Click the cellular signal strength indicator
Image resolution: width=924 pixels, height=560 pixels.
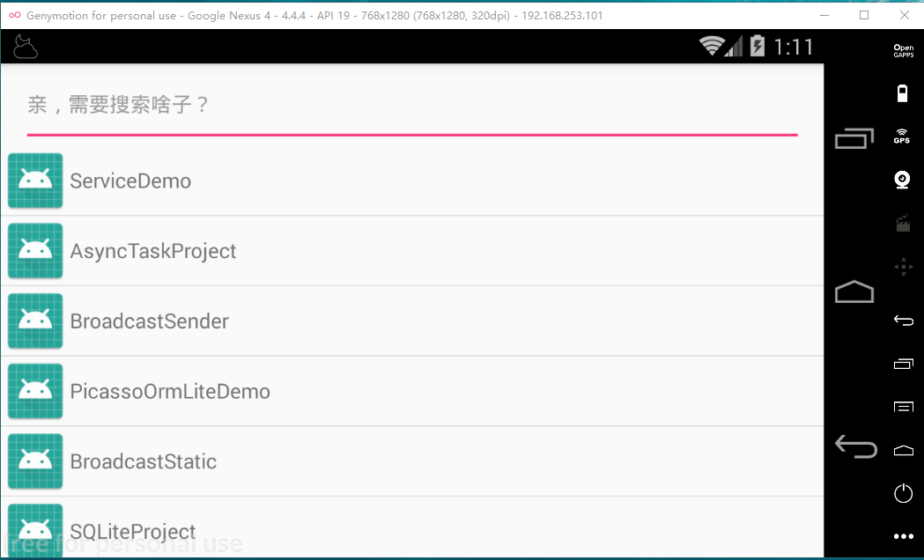[734, 46]
